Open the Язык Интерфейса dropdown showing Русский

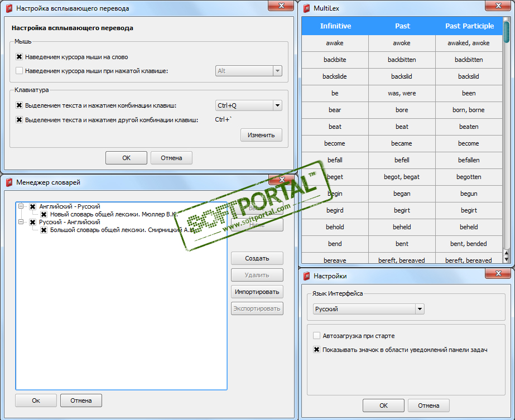(x=368, y=309)
